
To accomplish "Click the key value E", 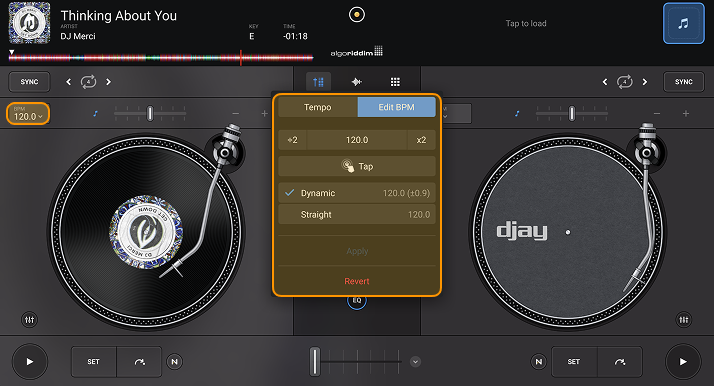I will (x=252, y=36).
